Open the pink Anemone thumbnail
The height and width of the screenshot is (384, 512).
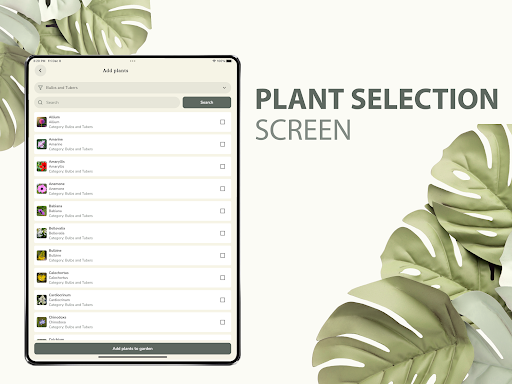click(42, 189)
